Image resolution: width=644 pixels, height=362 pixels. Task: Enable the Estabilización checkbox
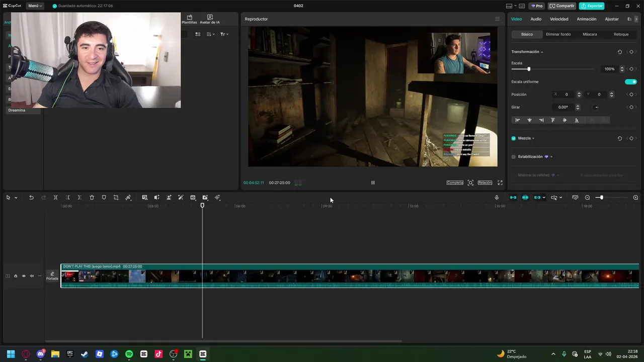(513, 157)
